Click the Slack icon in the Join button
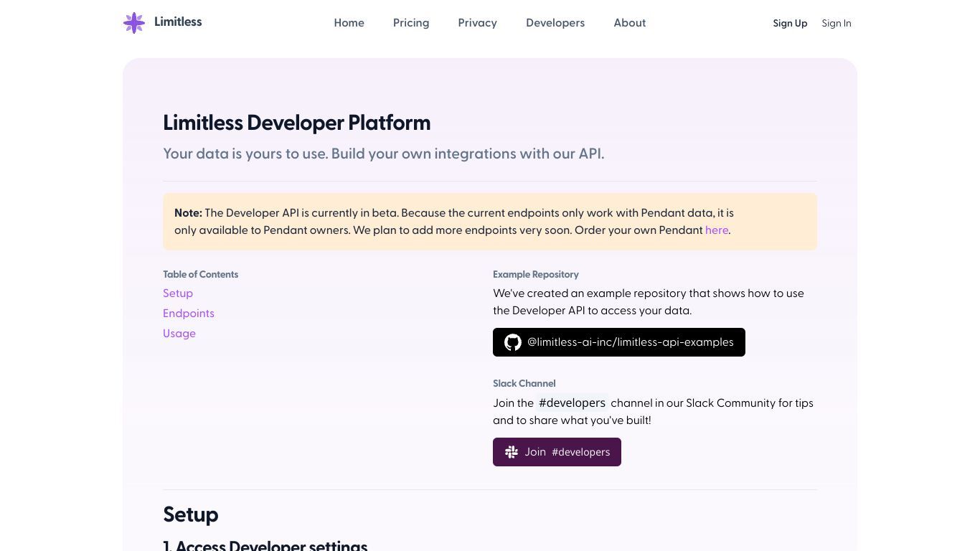 click(512, 452)
